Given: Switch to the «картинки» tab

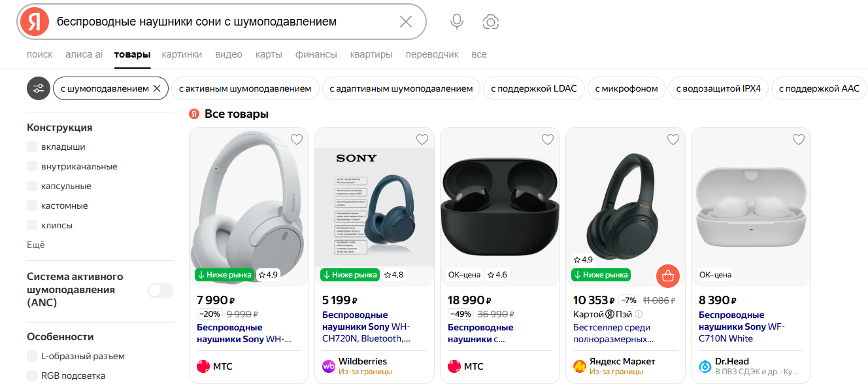Looking at the screenshot, I should [x=182, y=54].
